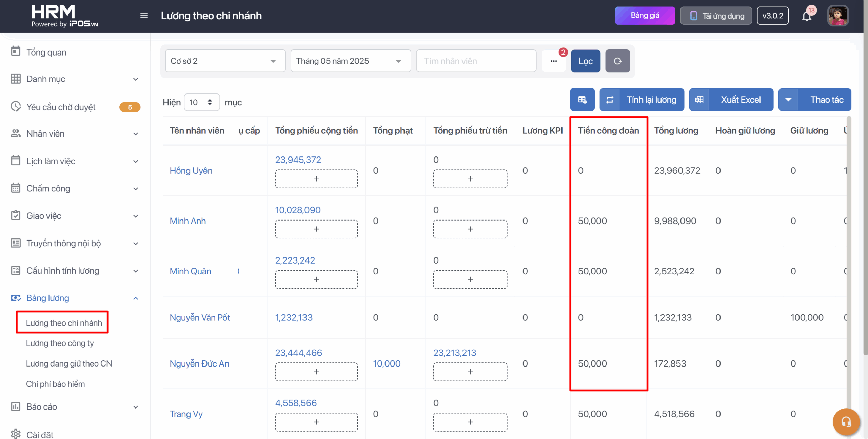
Task: Open the column settings table icon
Action: tap(582, 100)
